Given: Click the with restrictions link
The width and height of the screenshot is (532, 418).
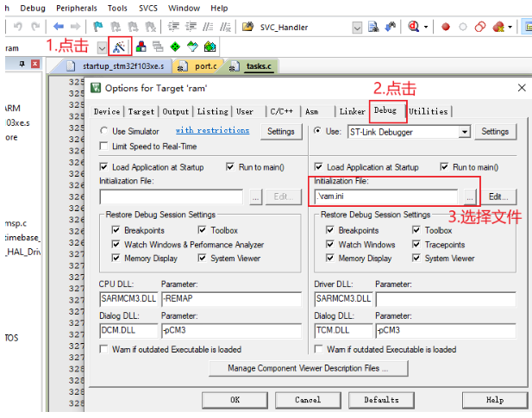Looking at the screenshot, I should pos(212,130).
